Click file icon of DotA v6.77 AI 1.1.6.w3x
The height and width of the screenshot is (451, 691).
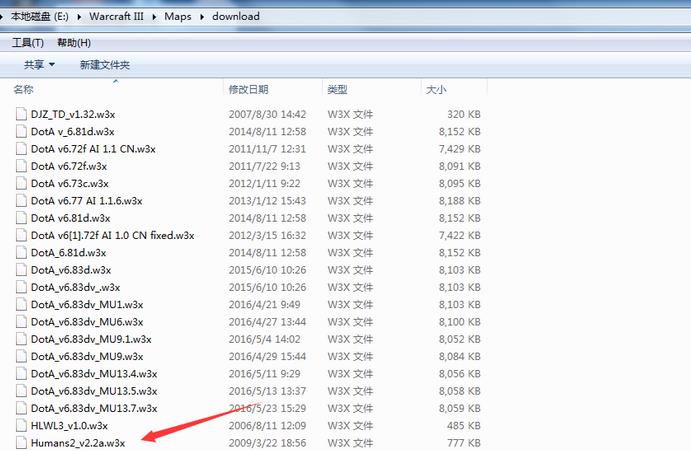pyautogui.click(x=21, y=201)
